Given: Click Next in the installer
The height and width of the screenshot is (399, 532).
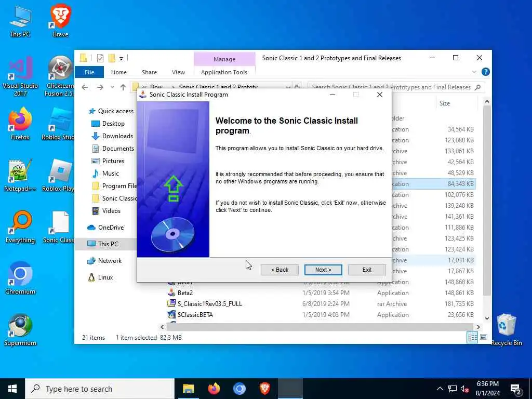Looking at the screenshot, I should click(323, 270).
